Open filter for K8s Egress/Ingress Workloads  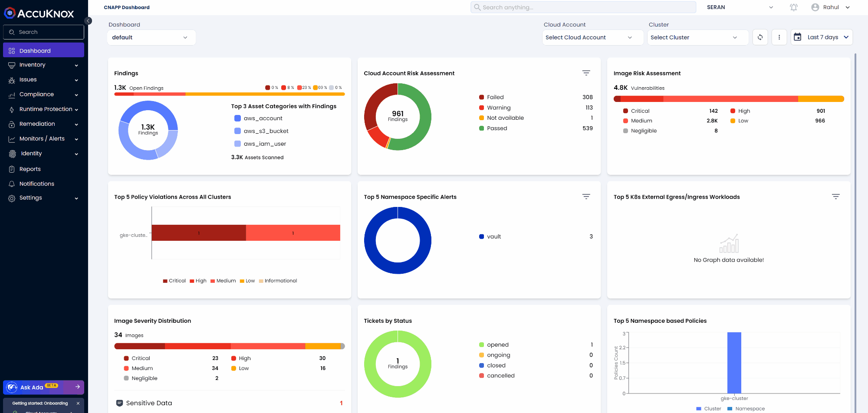835,197
